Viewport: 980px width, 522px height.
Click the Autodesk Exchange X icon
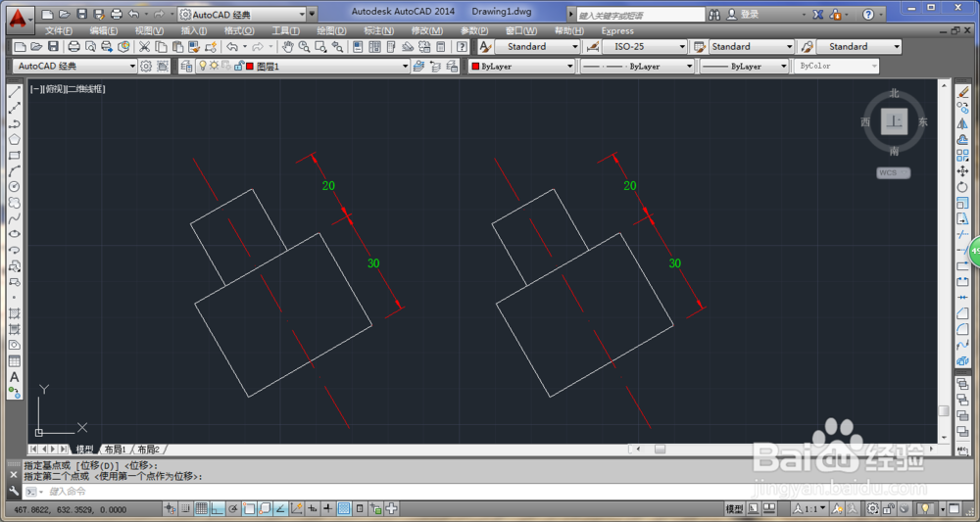pyautogui.click(x=817, y=15)
